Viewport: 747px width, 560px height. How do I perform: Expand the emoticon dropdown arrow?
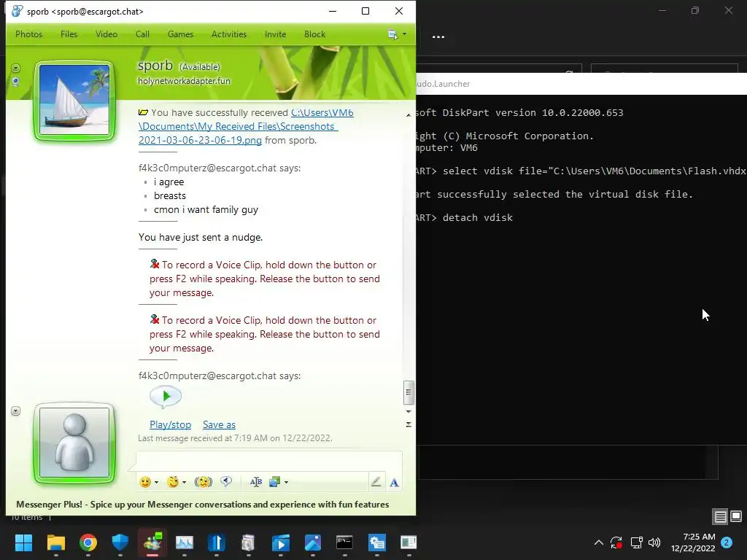[156, 483]
